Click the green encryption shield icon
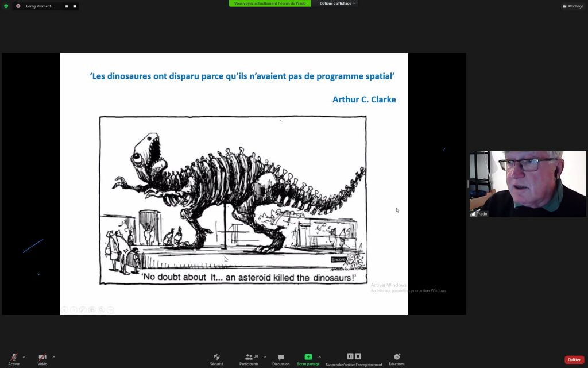This screenshot has height=368, width=588. (6, 6)
